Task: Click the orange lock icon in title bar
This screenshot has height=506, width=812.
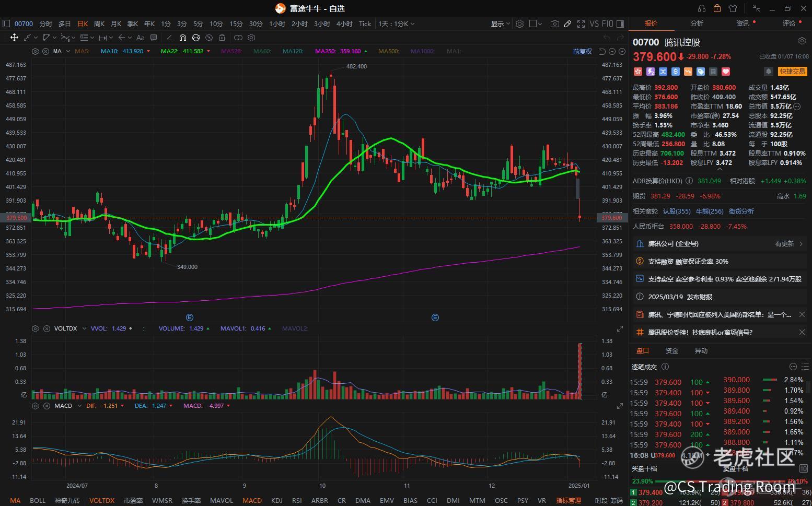Action: [x=717, y=8]
